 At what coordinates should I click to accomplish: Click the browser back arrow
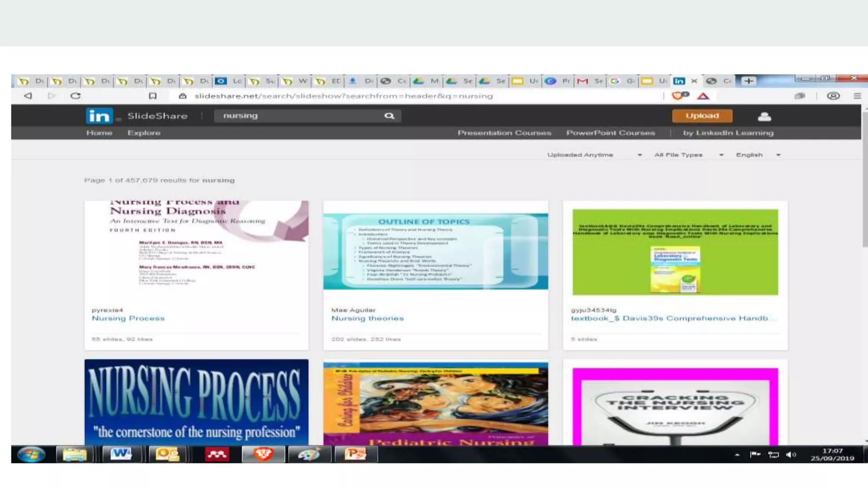(28, 96)
